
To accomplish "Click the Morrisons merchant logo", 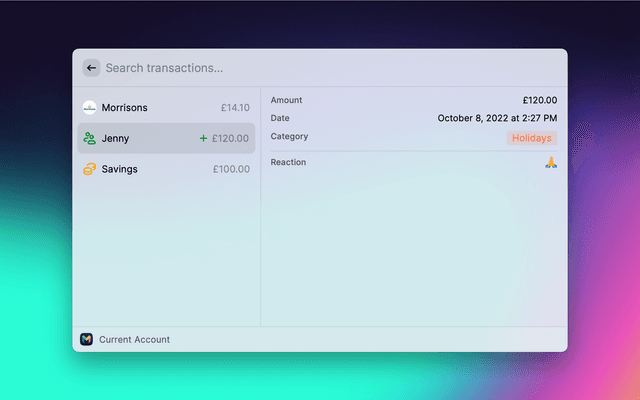I will click(89, 107).
